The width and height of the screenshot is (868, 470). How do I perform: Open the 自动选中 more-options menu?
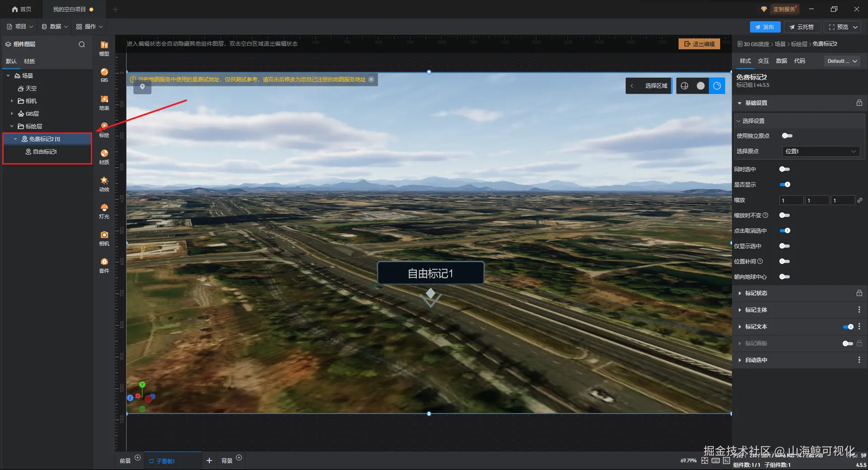[x=859, y=360]
